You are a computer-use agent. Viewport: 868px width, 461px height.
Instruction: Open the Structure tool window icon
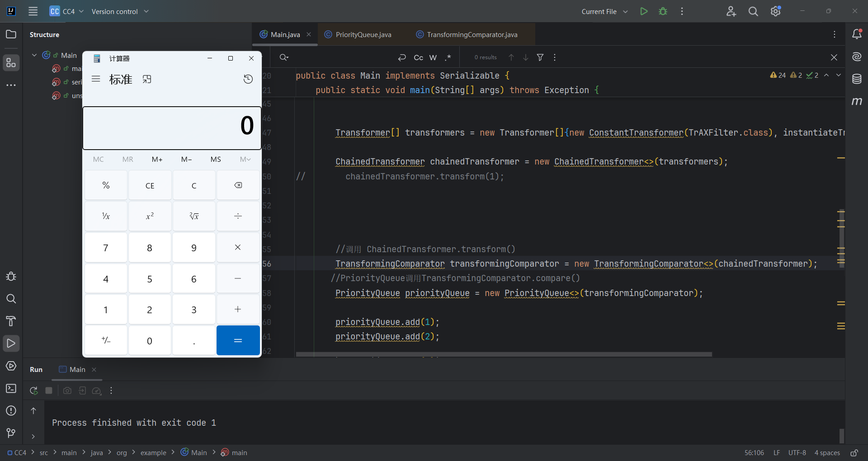click(x=11, y=63)
